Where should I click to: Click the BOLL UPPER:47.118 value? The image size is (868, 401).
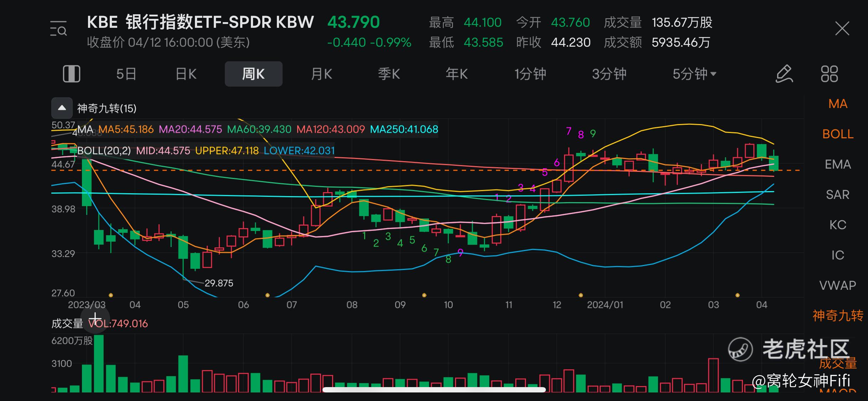[227, 150]
